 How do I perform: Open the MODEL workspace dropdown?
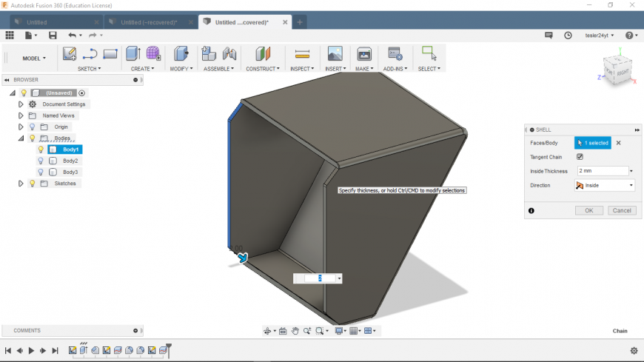pos(34,58)
